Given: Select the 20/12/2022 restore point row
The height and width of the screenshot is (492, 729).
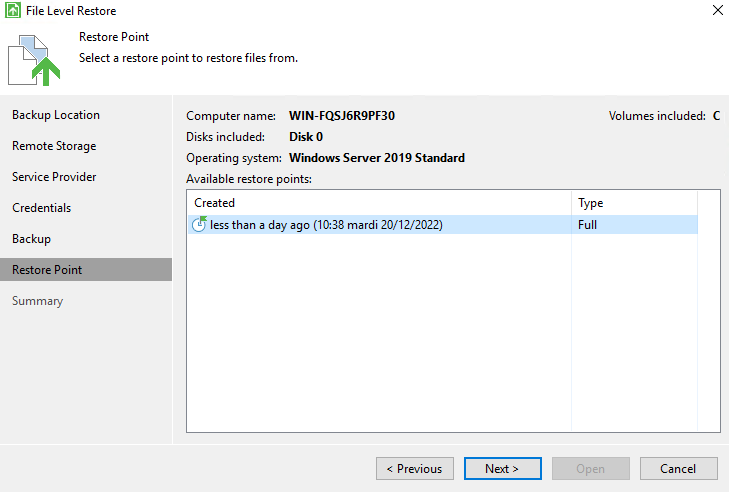Looking at the screenshot, I should click(443, 225).
